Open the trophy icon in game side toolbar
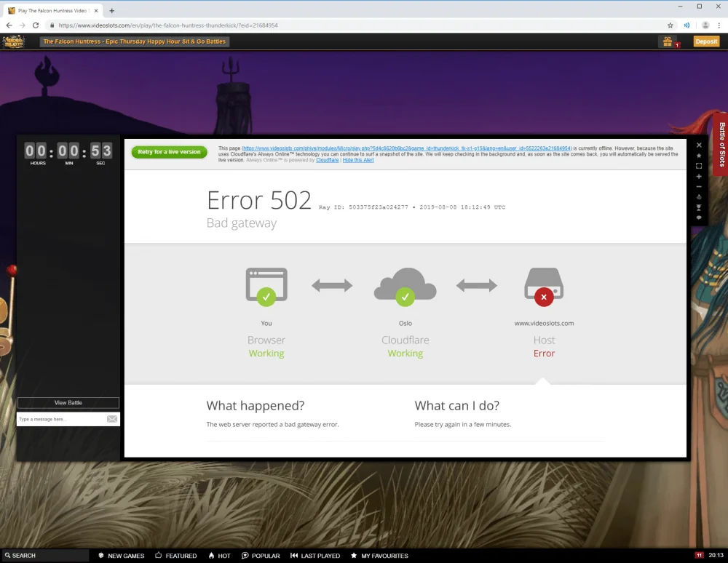The width and height of the screenshot is (728, 563). point(699,207)
